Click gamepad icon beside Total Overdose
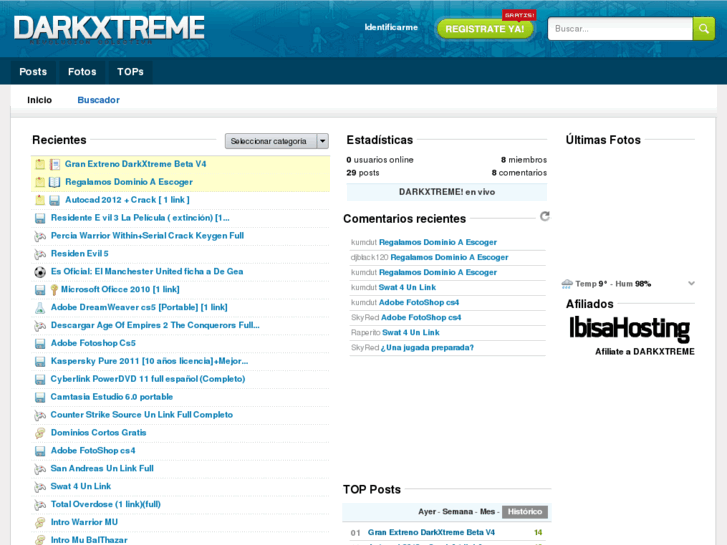Viewport: 727px width, 545px height. [40, 505]
